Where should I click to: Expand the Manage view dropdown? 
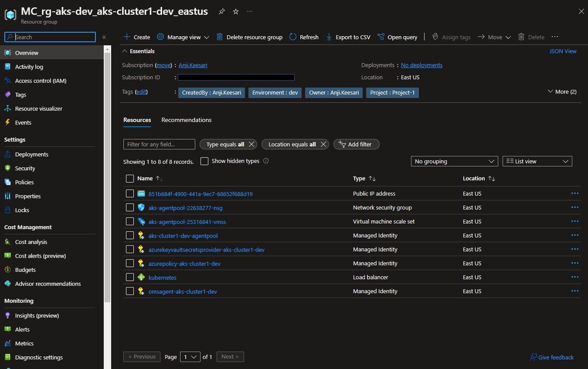coord(184,37)
